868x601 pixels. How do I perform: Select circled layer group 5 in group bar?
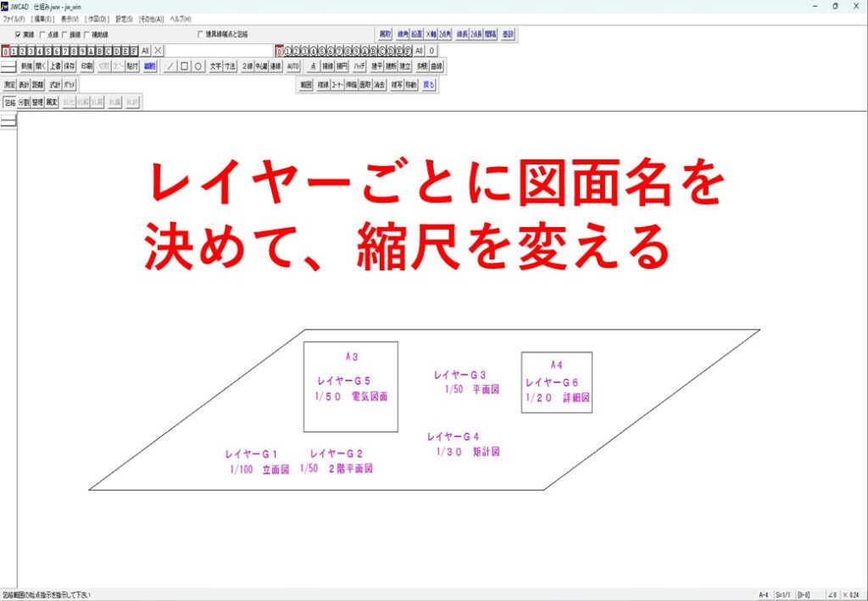tap(324, 51)
